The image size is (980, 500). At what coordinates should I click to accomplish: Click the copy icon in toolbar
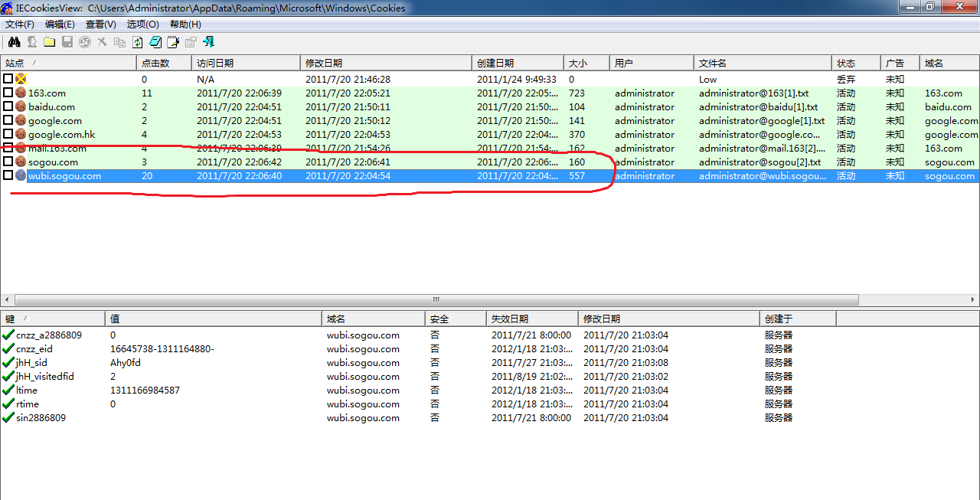pyautogui.click(x=119, y=42)
